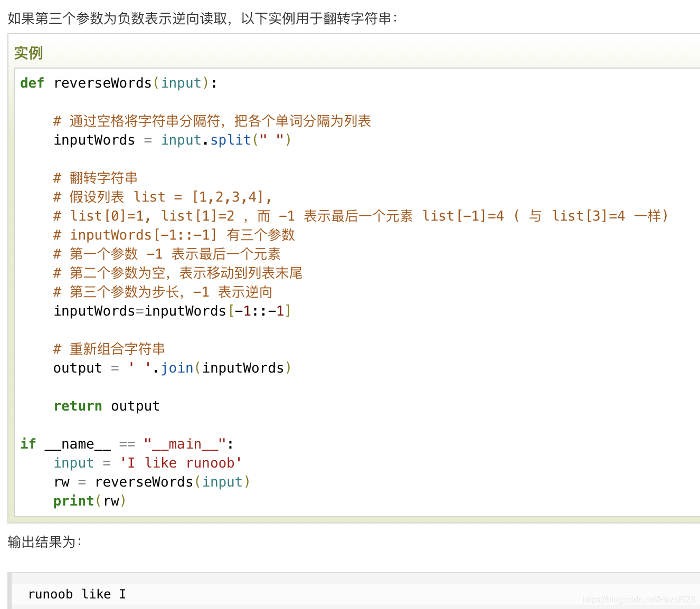Screen dimensions: 700x609
Task: Click the comment '# 第三个参数为步长,-1 表示逆向'
Action: point(163,292)
